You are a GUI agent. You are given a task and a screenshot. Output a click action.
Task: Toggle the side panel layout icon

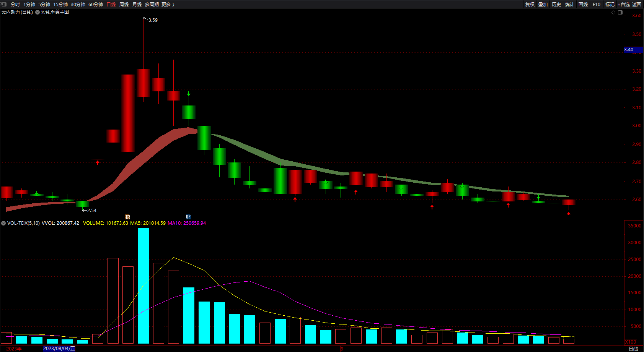tap(620, 12)
